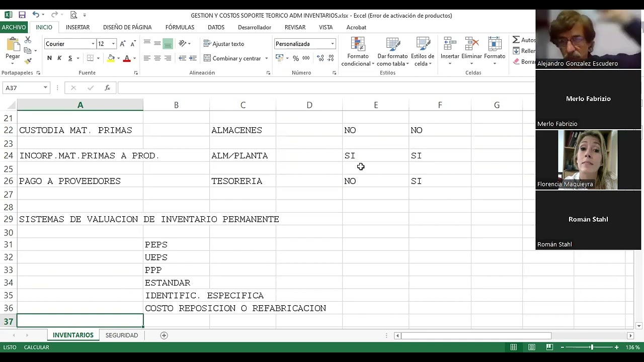The image size is (644, 362).
Task: Click the add new sheet plus icon
Action: 164,335
